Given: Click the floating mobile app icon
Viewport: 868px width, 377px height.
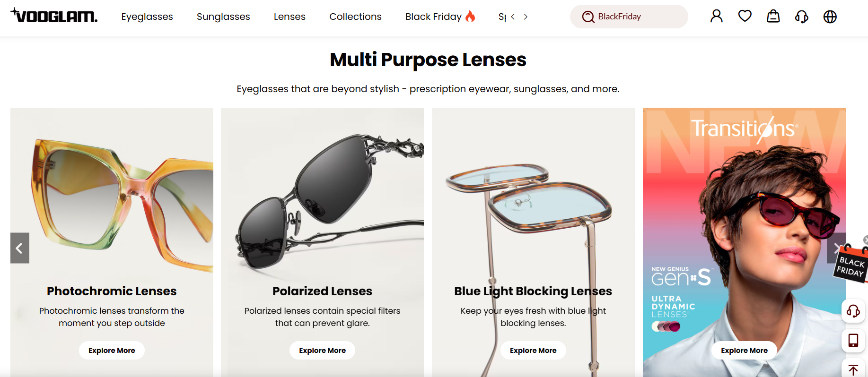Looking at the screenshot, I should coord(853,340).
